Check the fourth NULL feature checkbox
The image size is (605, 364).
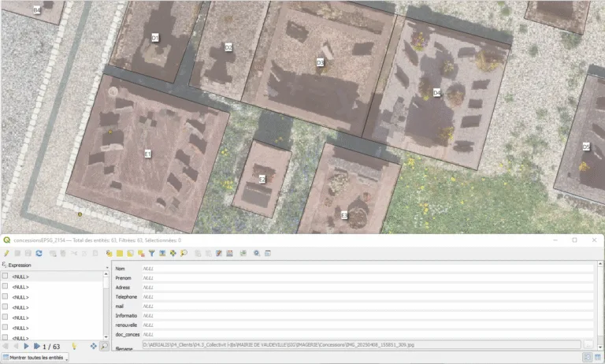[6, 307]
